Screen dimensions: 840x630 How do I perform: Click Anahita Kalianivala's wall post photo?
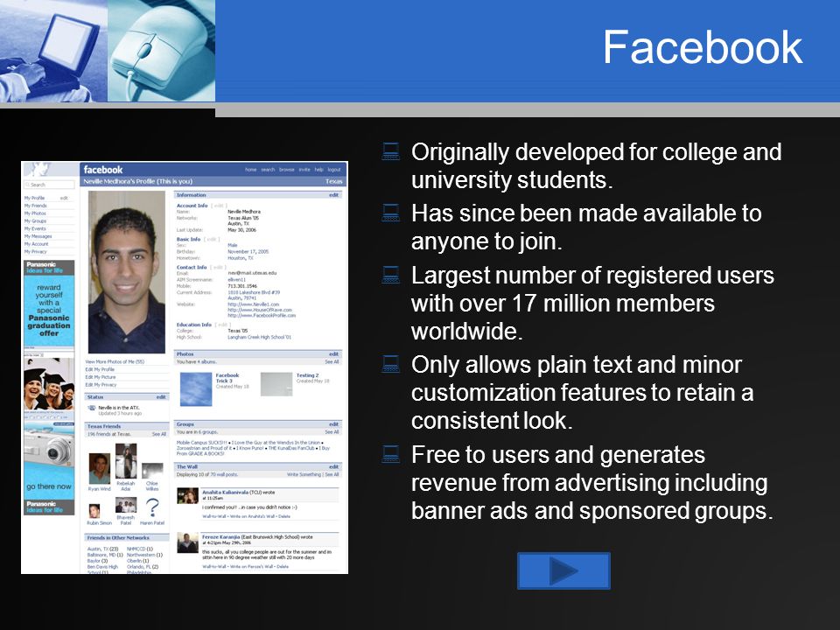(188, 495)
